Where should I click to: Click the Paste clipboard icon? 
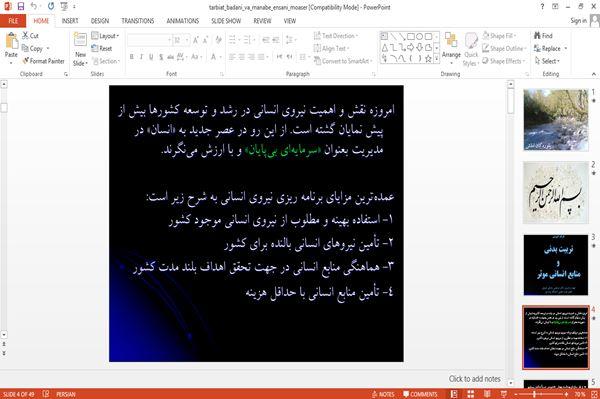[11, 41]
